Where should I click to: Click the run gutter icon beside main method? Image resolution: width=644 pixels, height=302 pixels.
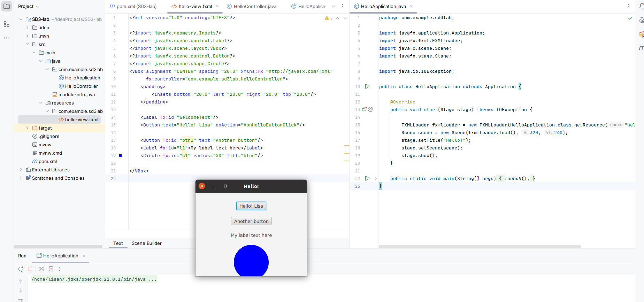click(367, 178)
